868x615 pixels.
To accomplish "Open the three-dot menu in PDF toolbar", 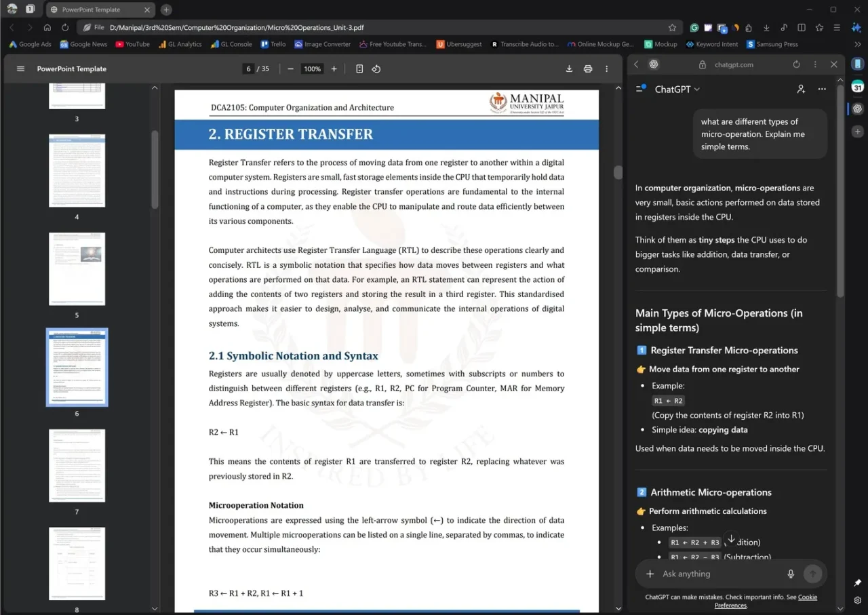I will (606, 68).
